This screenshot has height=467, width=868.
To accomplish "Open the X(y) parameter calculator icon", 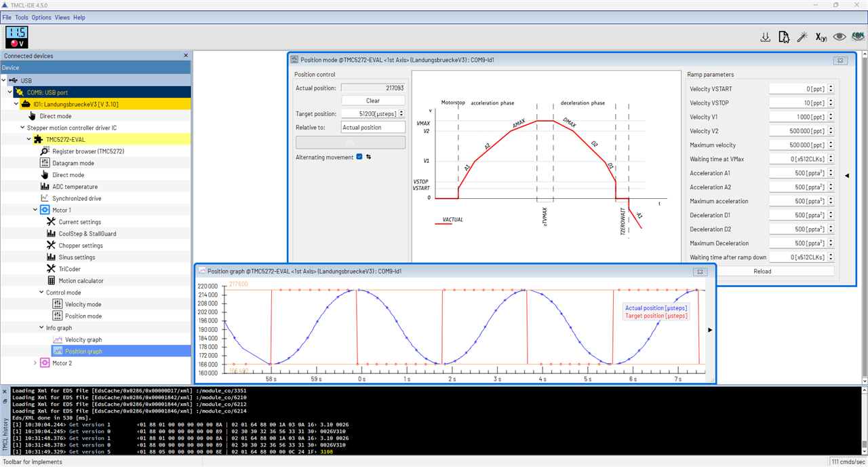I will pos(821,37).
